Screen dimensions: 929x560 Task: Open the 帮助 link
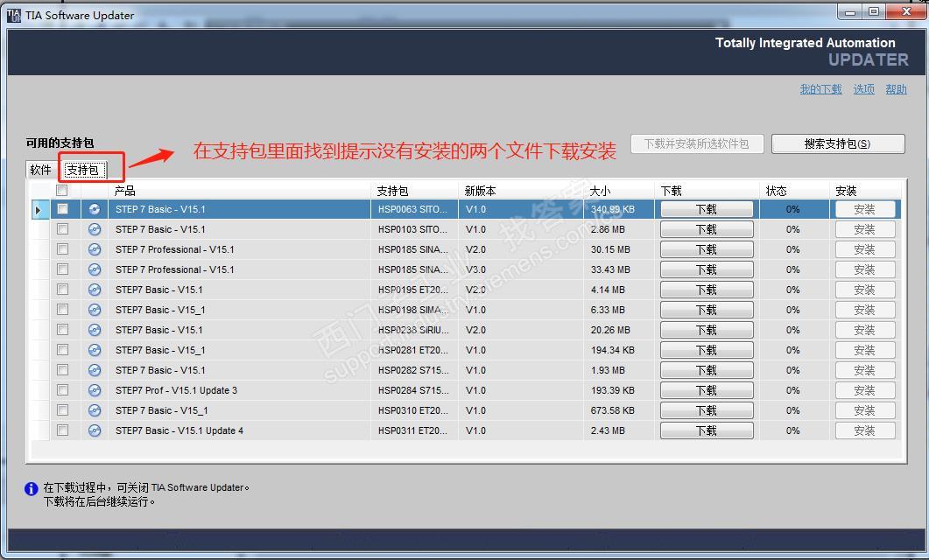pos(896,88)
